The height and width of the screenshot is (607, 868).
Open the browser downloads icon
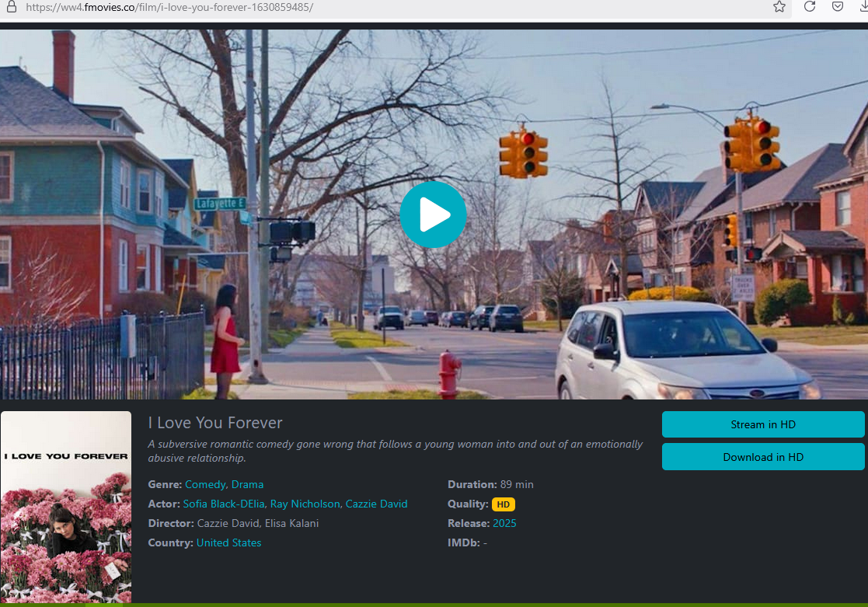(863, 8)
